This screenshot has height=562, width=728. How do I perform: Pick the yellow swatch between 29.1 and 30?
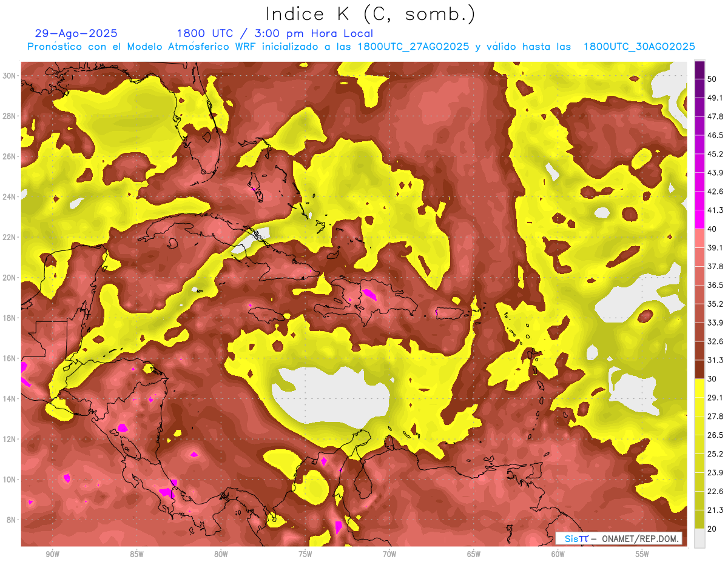pyautogui.click(x=699, y=388)
